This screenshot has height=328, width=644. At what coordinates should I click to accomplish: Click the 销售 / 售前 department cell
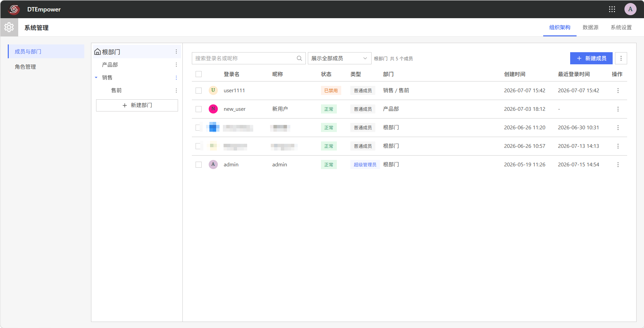(396, 90)
